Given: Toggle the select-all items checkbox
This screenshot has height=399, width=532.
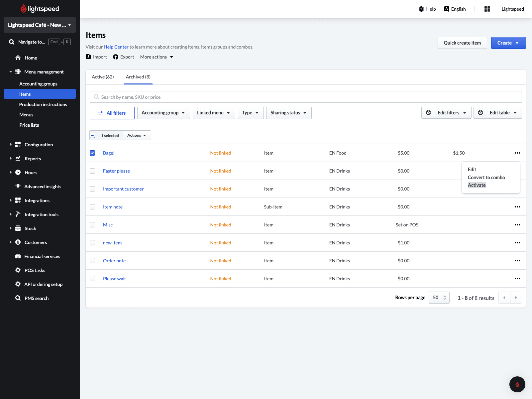Looking at the screenshot, I should click(x=93, y=135).
